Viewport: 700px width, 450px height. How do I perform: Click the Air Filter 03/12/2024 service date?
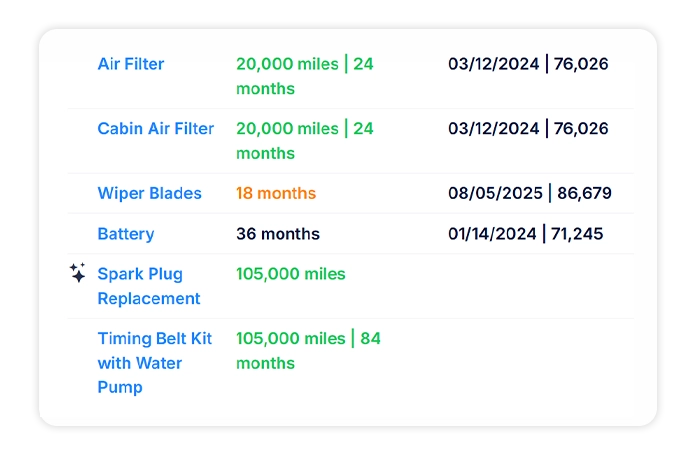pos(493,64)
